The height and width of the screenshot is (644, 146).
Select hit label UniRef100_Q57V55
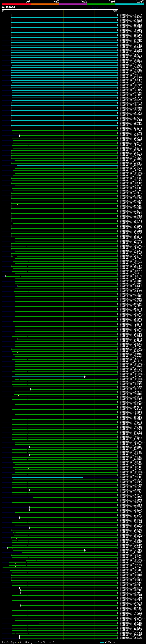pos(131,563)
